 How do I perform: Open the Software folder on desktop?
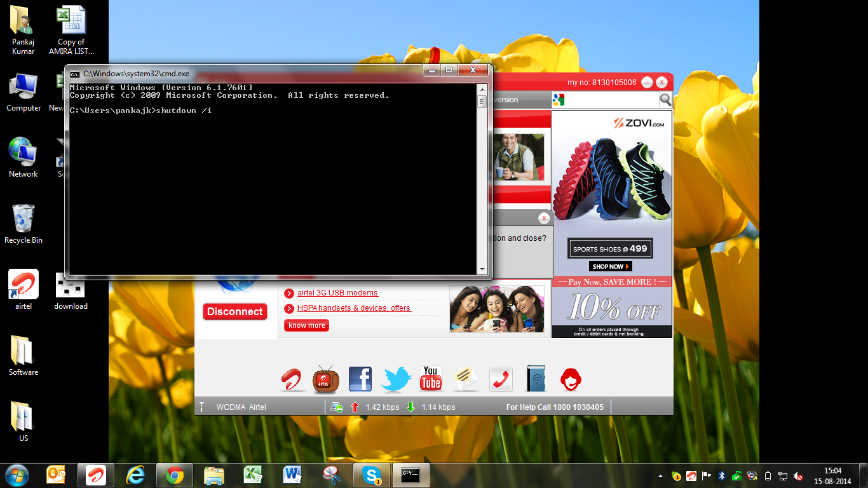pos(24,356)
